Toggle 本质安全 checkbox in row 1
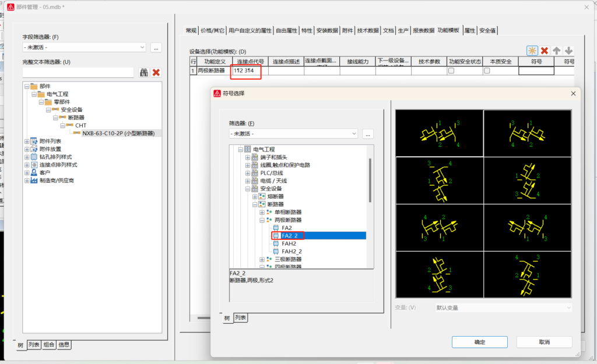 [487, 70]
